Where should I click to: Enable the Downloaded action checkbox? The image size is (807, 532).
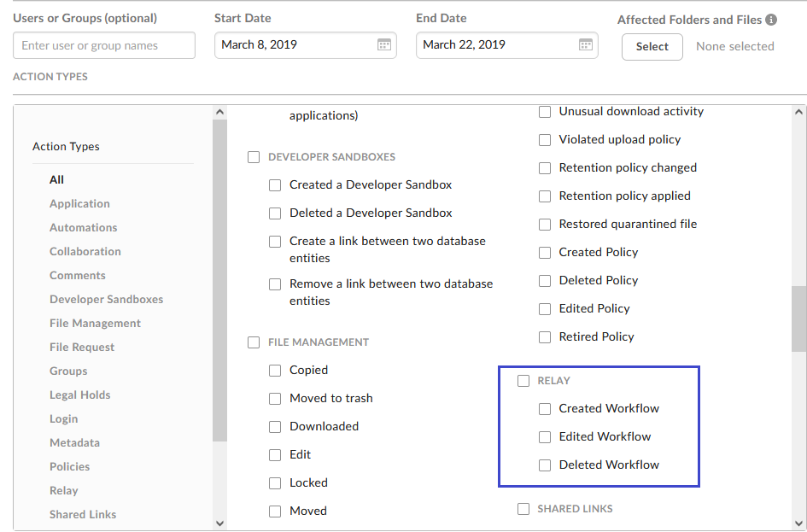click(275, 426)
